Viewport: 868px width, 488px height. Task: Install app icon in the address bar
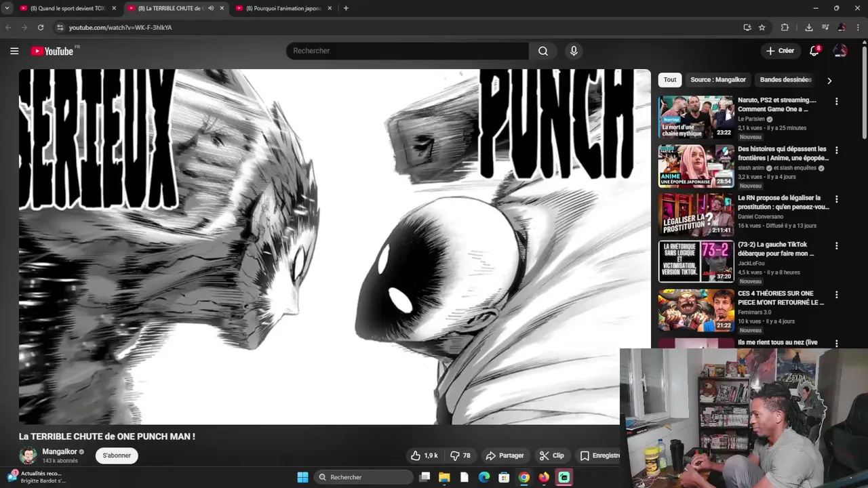(747, 27)
